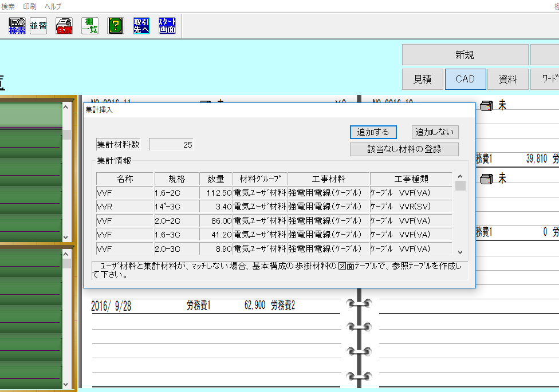Viewport: 559px width, 392px height.
Task: Click 該当なし材料の登録 button
Action: pyautogui.click(x=404, y=149)
